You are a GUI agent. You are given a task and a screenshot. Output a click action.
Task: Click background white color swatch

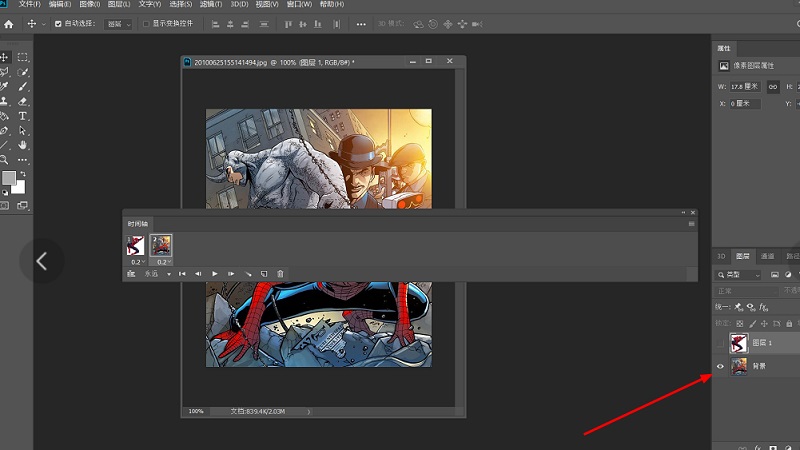[x=19, y=188]
